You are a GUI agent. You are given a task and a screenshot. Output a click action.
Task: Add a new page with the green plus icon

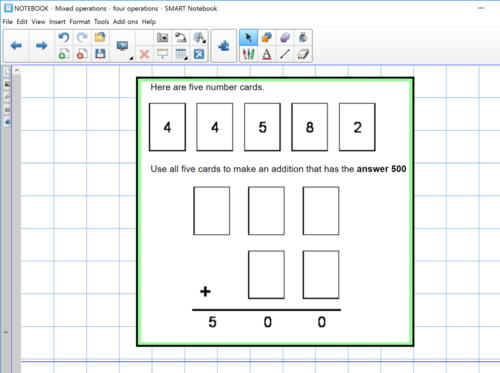pos(64,54)
